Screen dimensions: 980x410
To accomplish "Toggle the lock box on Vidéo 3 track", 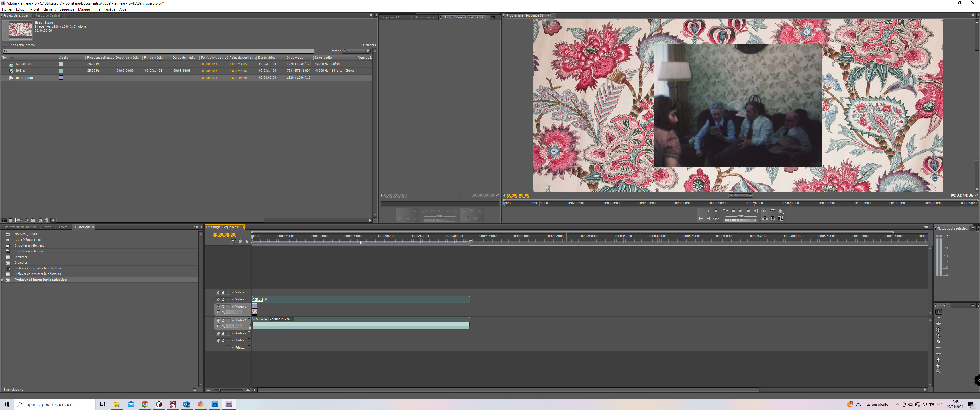I will (228, 292).
